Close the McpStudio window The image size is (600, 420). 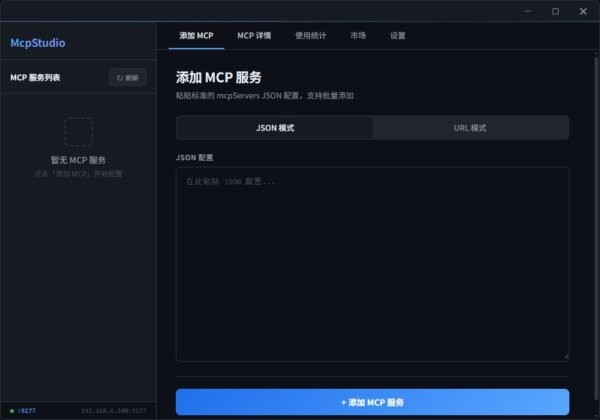coord(583,11)
